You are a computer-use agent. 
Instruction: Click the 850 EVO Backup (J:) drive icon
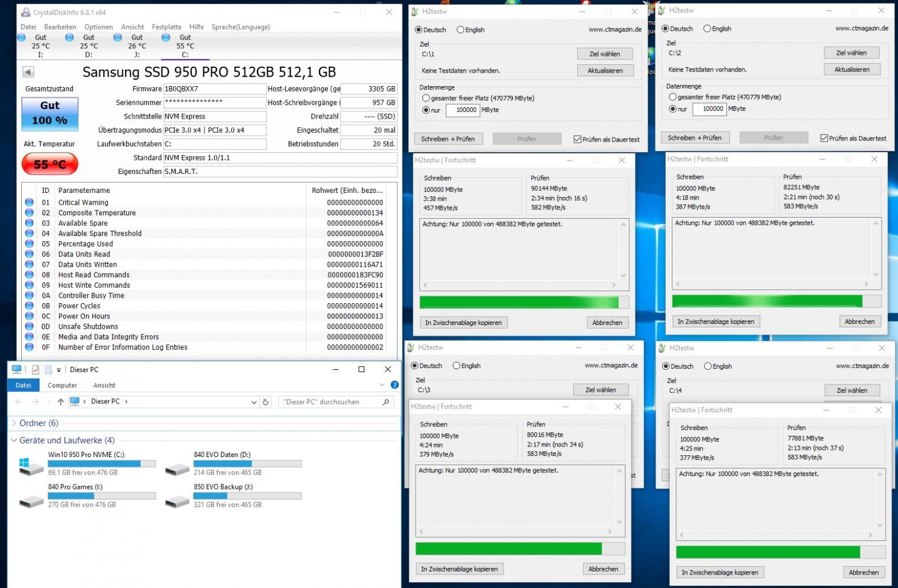click(177, 501)
